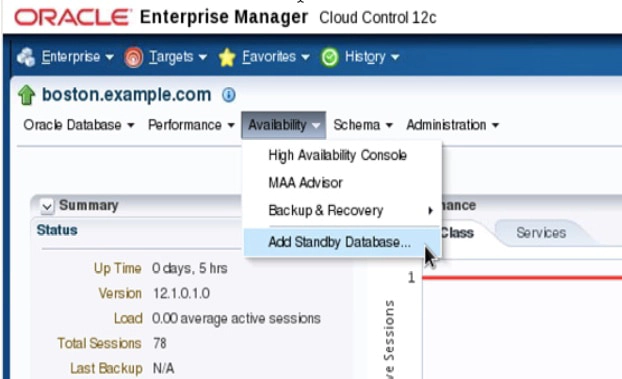
Task: Open the Oracle Database dropdown menu
Action: [79, 125]
